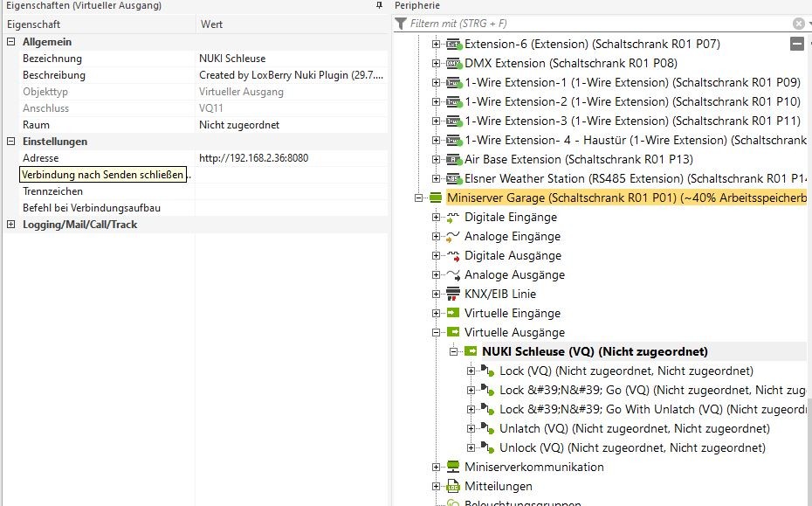Click the Digitale Ausgänge icon
812x506 pixels.
point(453,255)
